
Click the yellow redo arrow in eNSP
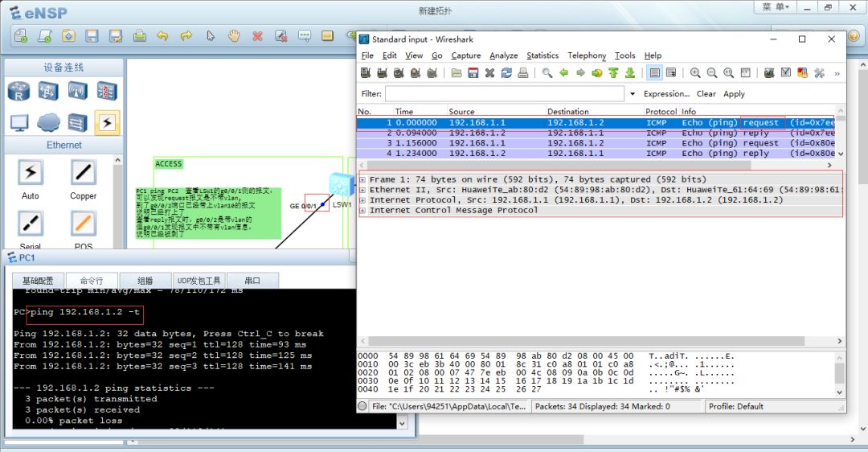[186, 36]
